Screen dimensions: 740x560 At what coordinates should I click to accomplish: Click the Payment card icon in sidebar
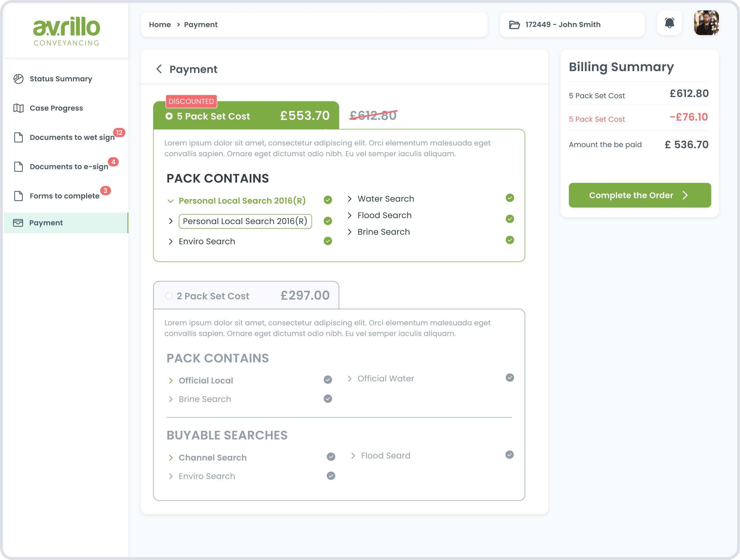tap(18, 223)
